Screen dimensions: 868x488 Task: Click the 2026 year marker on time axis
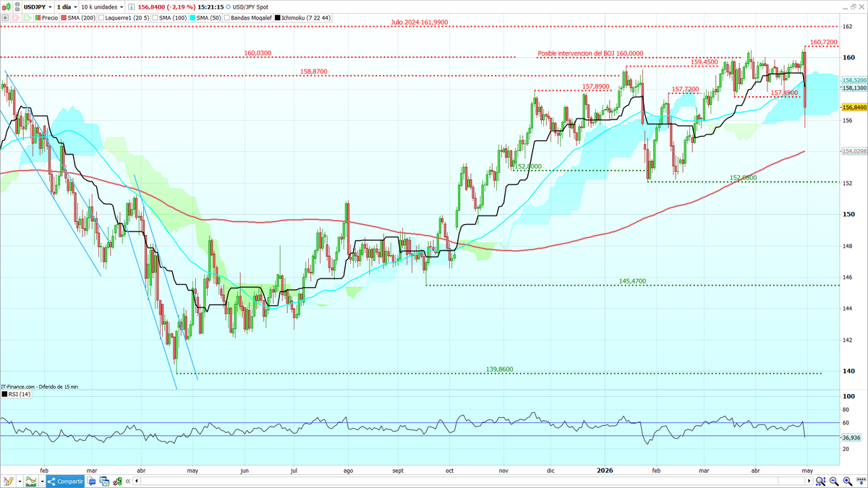[605, 470]
